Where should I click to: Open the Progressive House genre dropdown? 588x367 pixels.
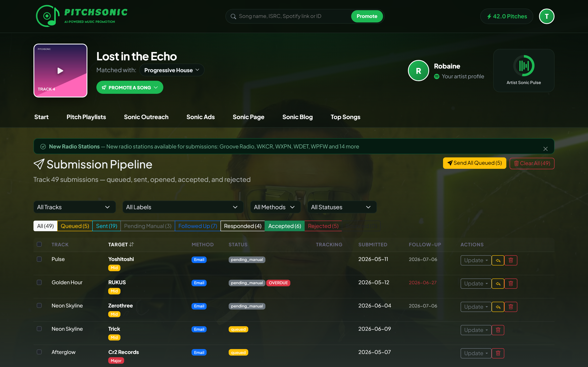click(171, 70)
